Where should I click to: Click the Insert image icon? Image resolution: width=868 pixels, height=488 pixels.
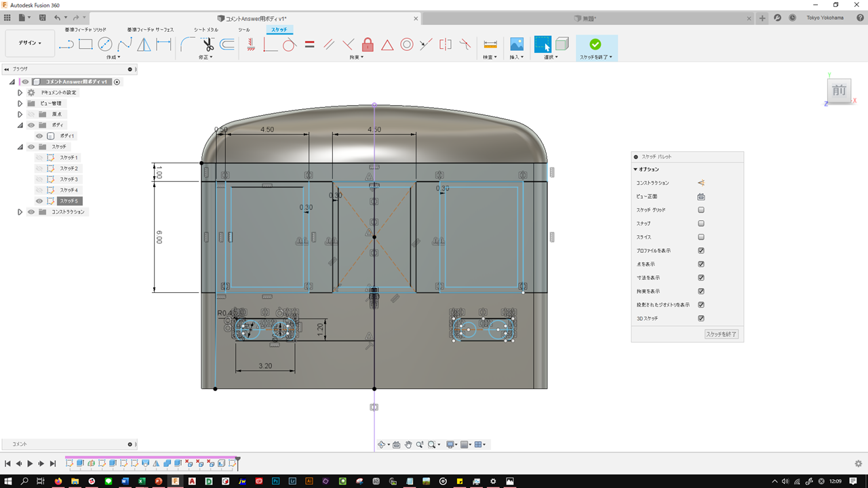tap(517, 45)
